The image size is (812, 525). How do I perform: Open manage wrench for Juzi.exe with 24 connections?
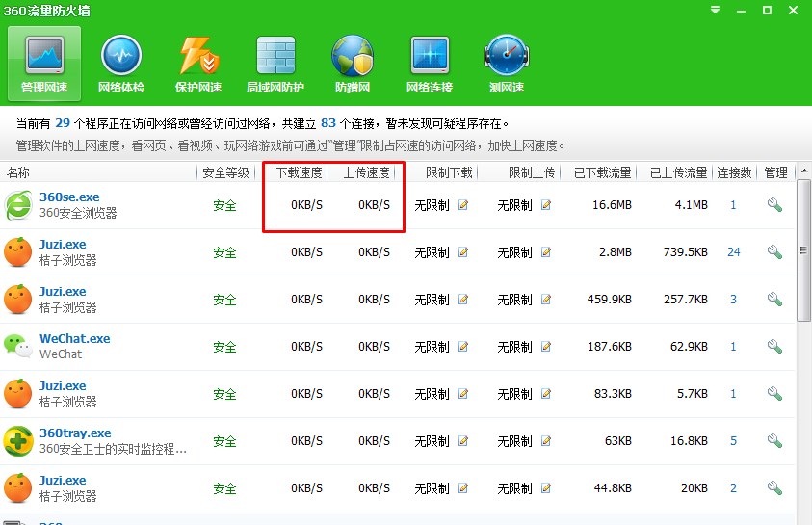tap(774, 252)
